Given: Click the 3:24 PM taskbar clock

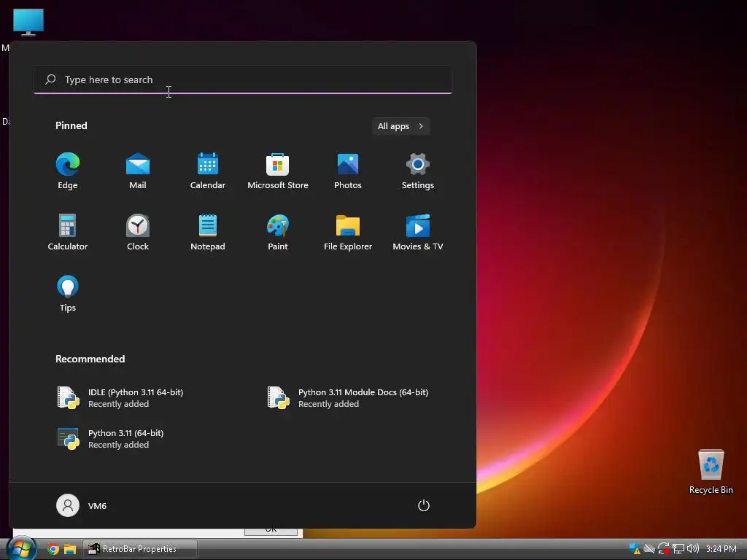Looking at the screenshot, I should tap(721, 549).
